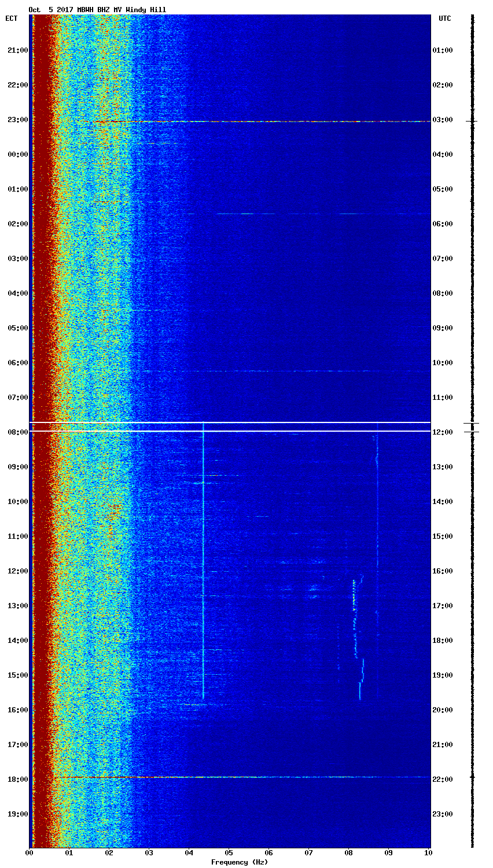This screenshot has height=868, width=493.
Task: Click the UTC time label 22:00
Action: point(443,779)
